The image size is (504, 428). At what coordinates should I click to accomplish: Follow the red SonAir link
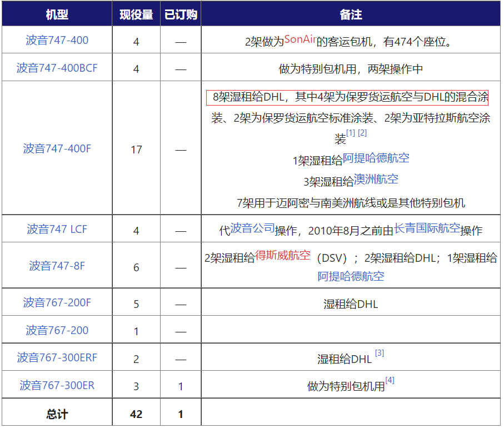pos(300,39)
